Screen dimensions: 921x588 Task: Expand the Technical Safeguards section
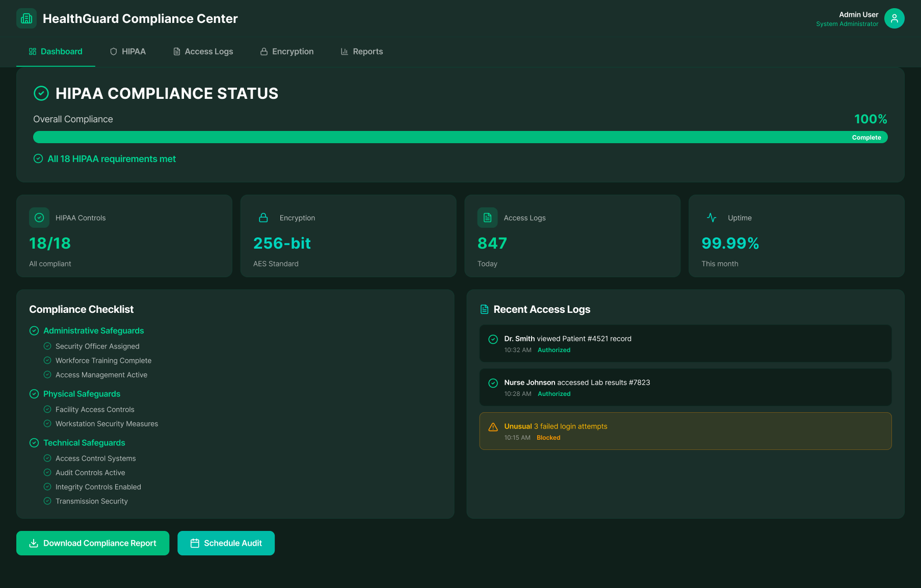point(84,443)
